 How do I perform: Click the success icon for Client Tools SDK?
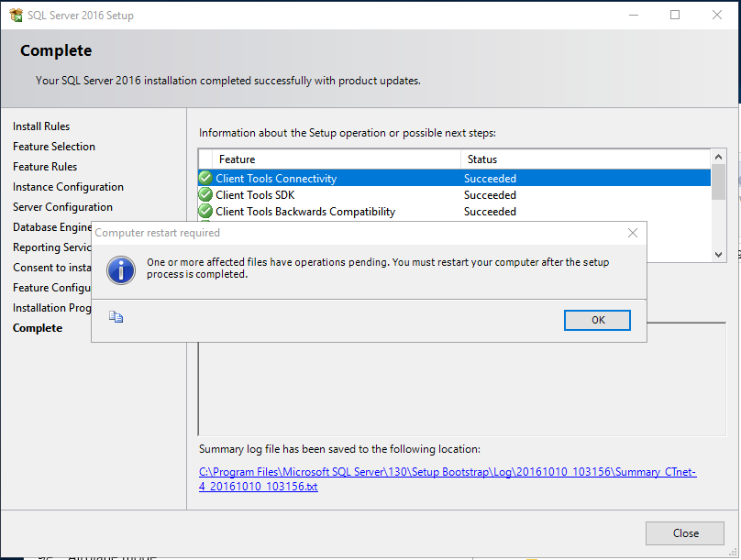pyautogui.click(x=205, y=194)
